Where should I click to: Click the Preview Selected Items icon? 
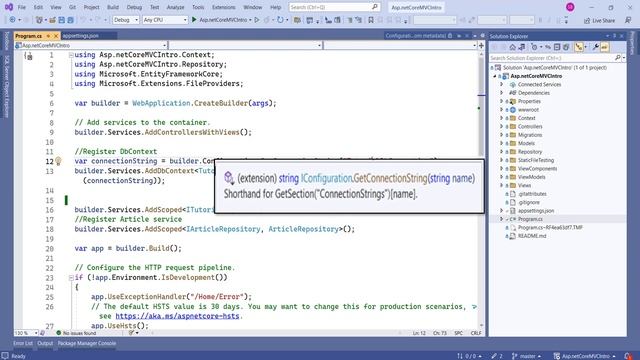pos(604,47)
